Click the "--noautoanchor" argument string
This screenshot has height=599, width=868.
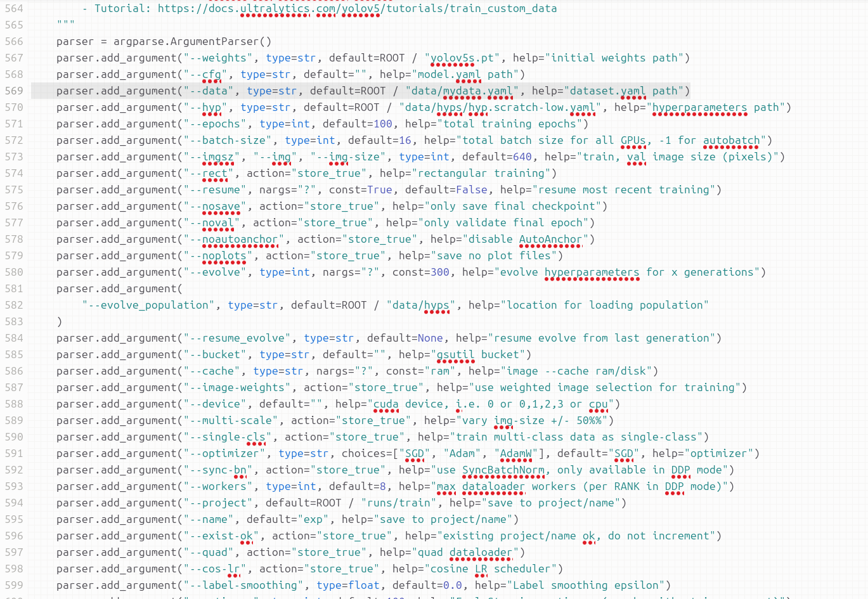[x=234, y=239]
